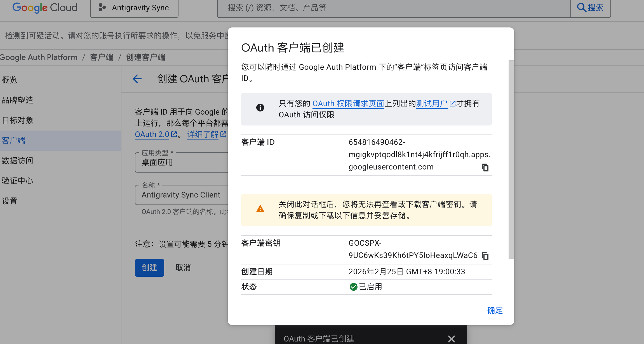This screenshot has width=644, height=344.
Task: Copy the client secret GOCSPX key
Action: click(485, 256)
